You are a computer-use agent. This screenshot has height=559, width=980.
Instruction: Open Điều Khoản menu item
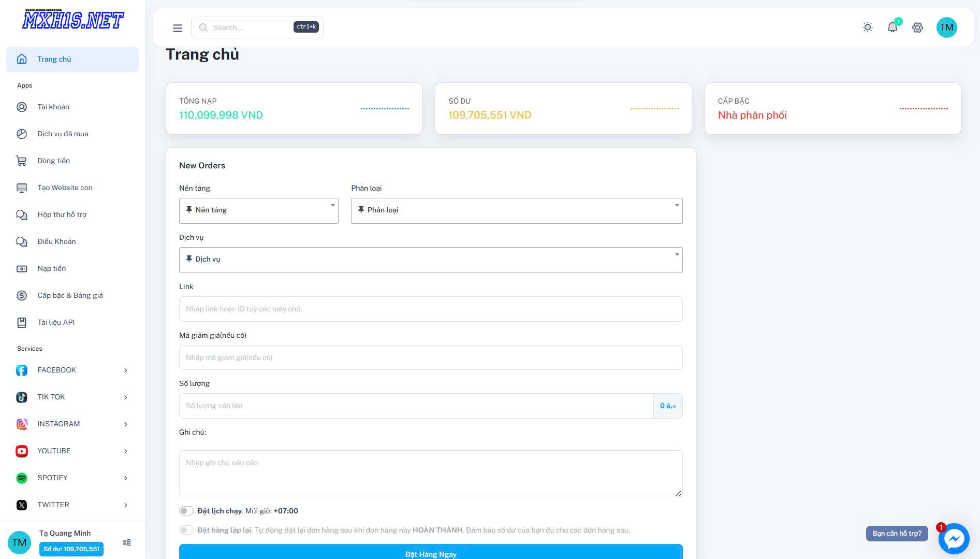(72, 241)
